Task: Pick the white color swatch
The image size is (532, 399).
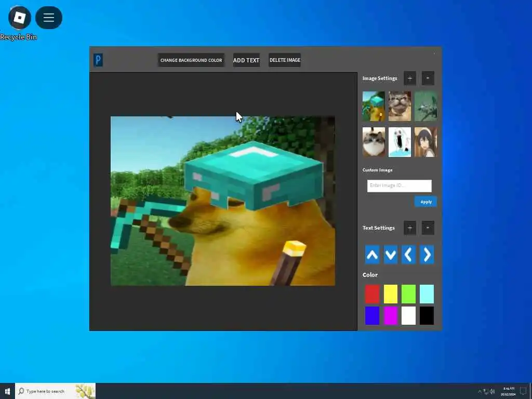Action: click(x=408, y=315)
